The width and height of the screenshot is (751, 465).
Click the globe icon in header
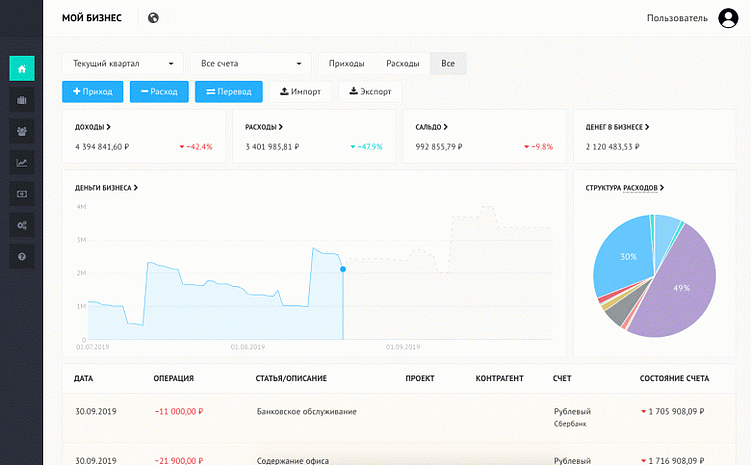click(153, 18)
